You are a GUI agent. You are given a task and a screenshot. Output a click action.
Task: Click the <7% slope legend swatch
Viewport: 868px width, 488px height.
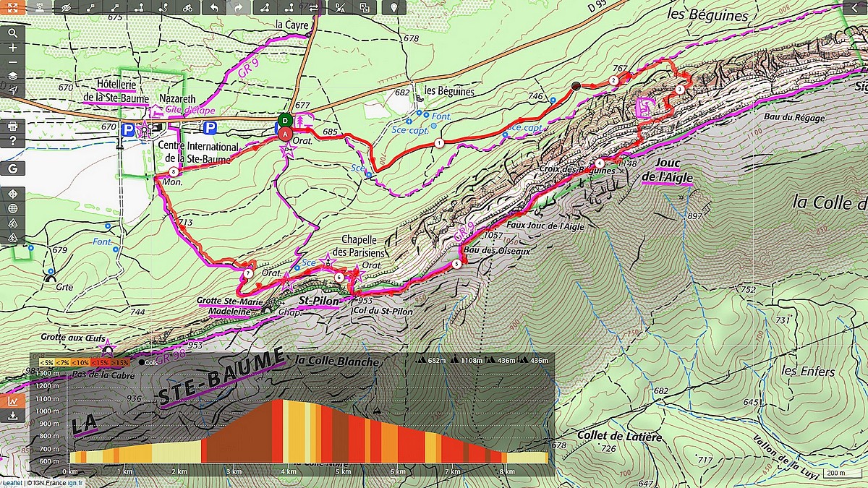click(x=62, y=362)
